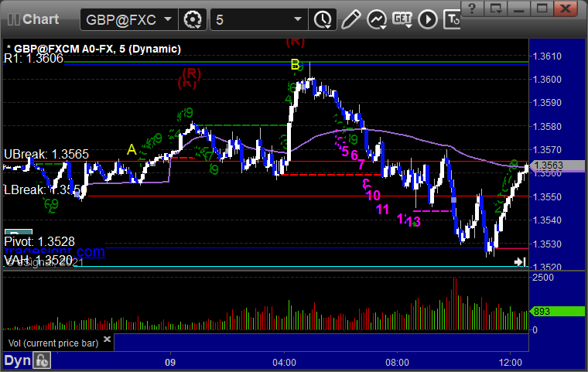The height and width of the screenshot is (372, 588).
Task: Select the 1.3540 price axis label
Action: [547, 220]
